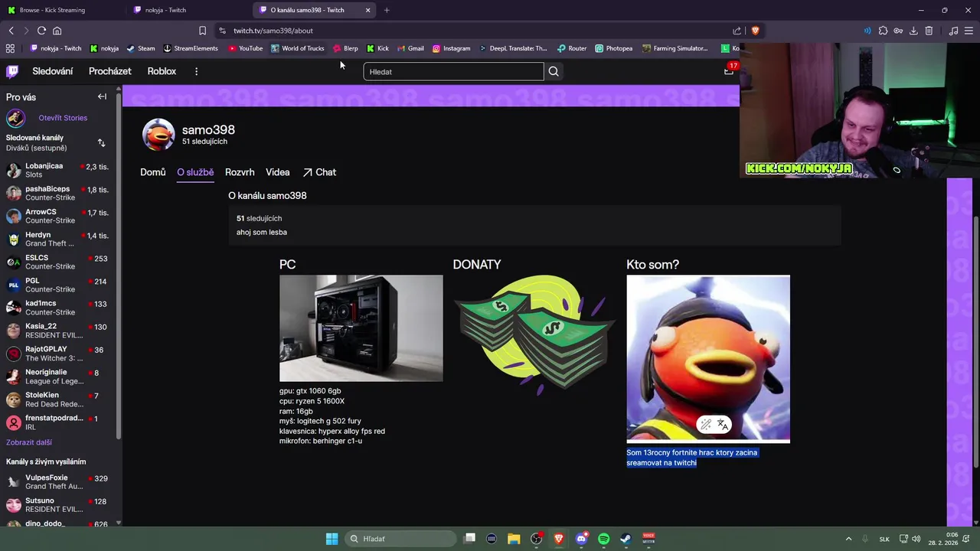980x551 pixels.
Task: Click the PC panel computer image
Action: click(361, 328)
